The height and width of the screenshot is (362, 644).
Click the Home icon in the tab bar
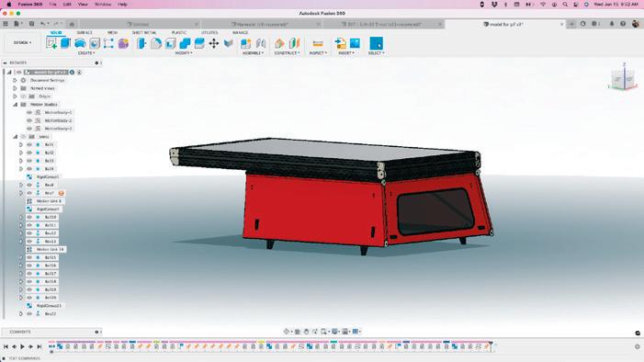(x=72, y=24)
